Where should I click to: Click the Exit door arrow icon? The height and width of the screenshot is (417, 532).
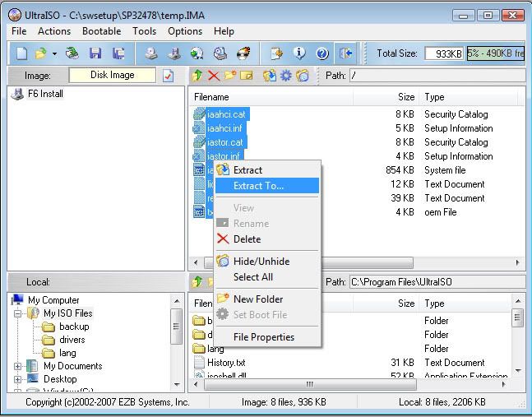point(345,53)
